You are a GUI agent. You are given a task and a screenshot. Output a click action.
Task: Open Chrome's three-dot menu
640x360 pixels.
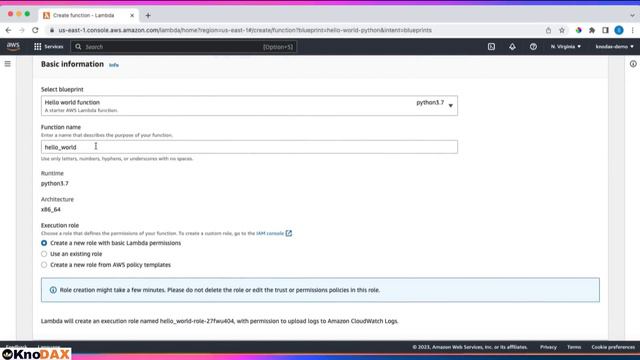point(633,30)
